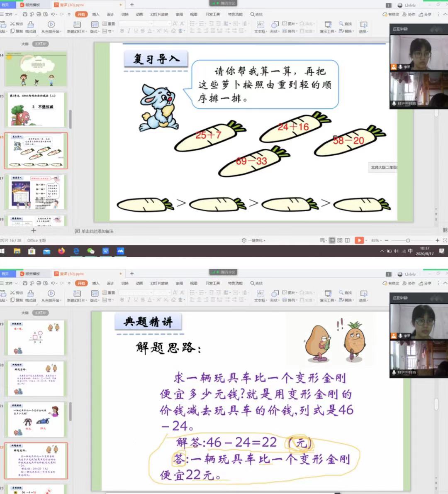This screenshot has height=494, width=448.
Task: Click the orange slideshow play button in status bar
Action: tap(359, 240)
